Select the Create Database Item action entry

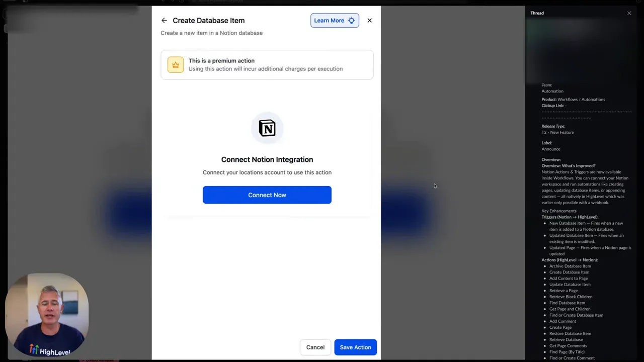click(x=569, y=272)
